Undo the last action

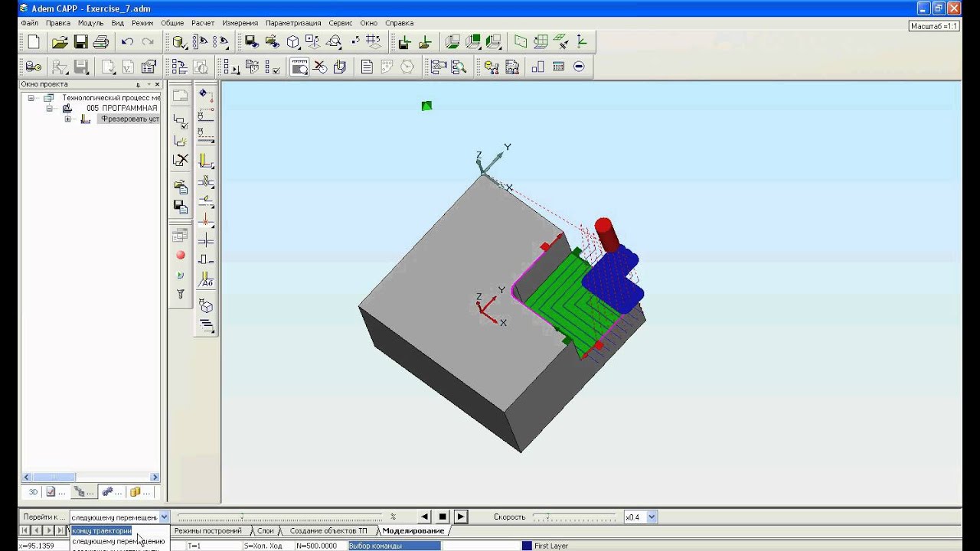127,42
